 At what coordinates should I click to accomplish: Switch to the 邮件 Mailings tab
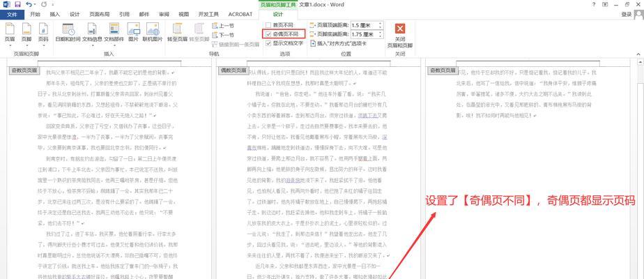144,14
